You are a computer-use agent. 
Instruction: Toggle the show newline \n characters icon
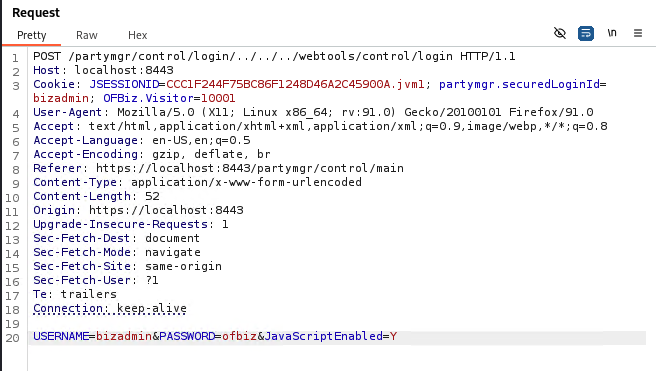612,33
